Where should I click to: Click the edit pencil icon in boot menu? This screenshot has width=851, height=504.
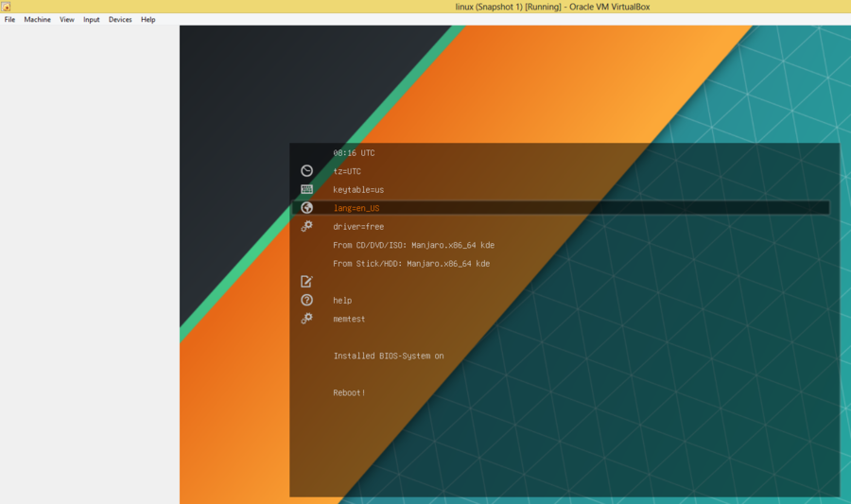tap(306, 282)
